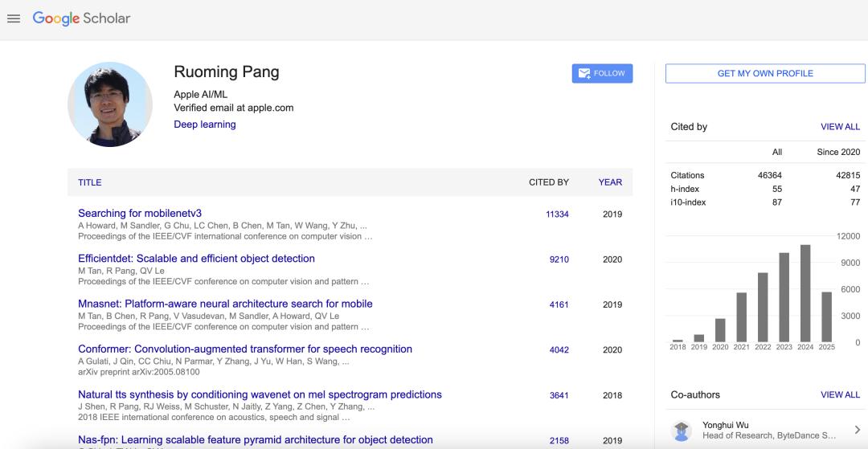Click the total Citations value 46364
This screenshot has height=449, width=868.
[x=770, y=175]
